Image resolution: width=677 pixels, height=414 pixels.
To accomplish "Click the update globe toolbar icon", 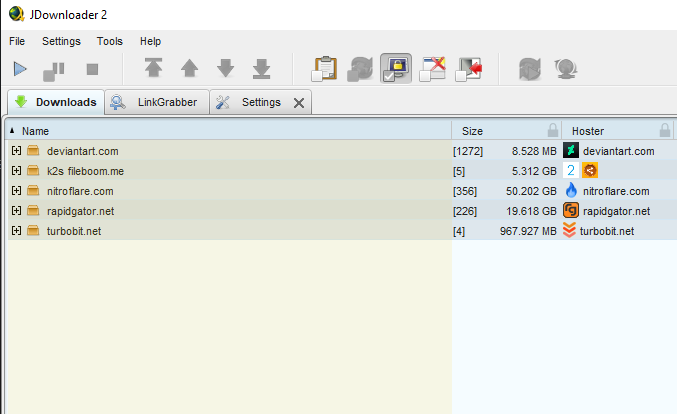I will pos(566,69).
